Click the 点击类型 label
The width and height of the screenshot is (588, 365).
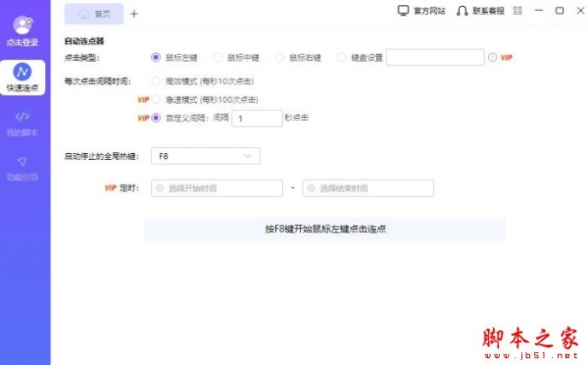81,58
